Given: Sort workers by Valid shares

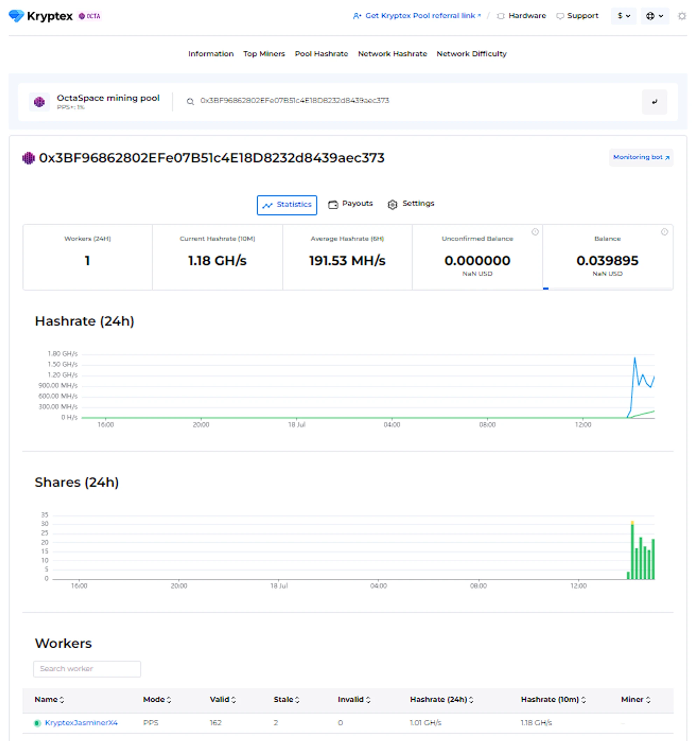Looking at the screenshot, I should (x=222, y=700).
